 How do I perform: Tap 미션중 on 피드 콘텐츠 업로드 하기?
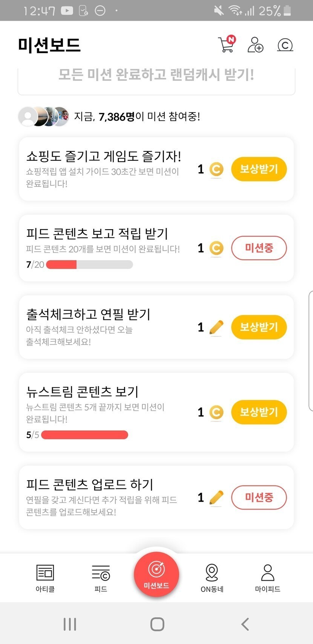click(x=259, y=498)
